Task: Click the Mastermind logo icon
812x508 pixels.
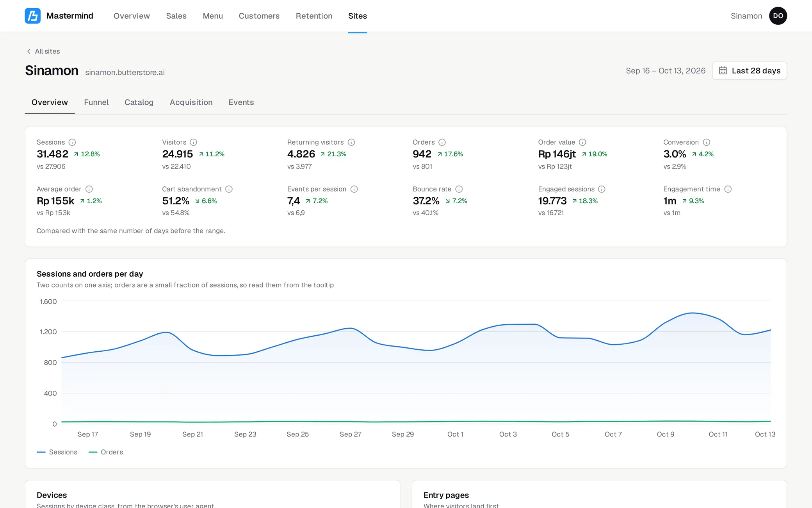Action: tap(33, 16)
